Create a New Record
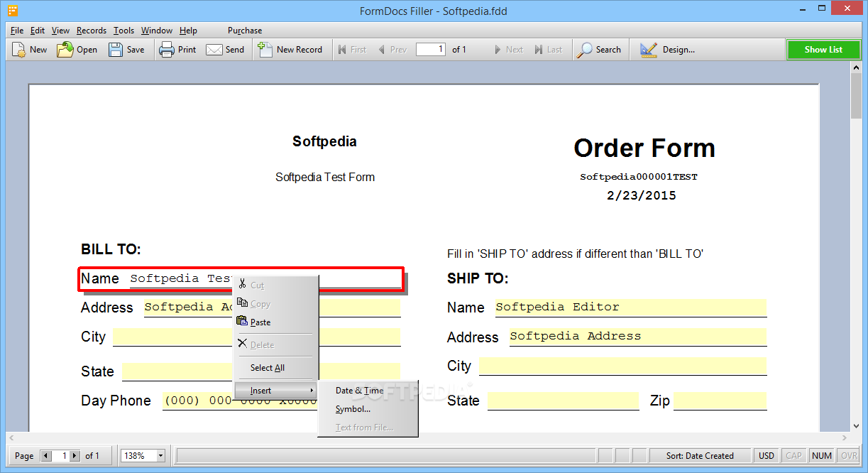 (290, 50)
